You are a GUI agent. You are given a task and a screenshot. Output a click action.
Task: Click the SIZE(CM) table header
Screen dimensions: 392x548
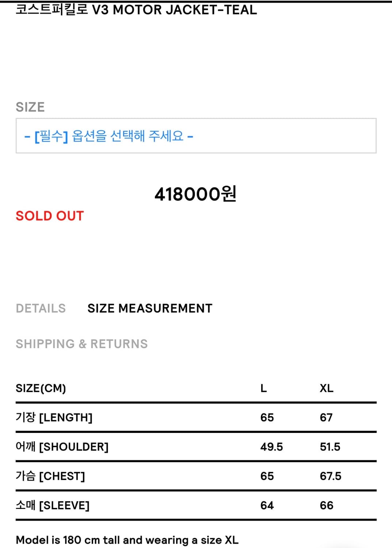point(41,388)
